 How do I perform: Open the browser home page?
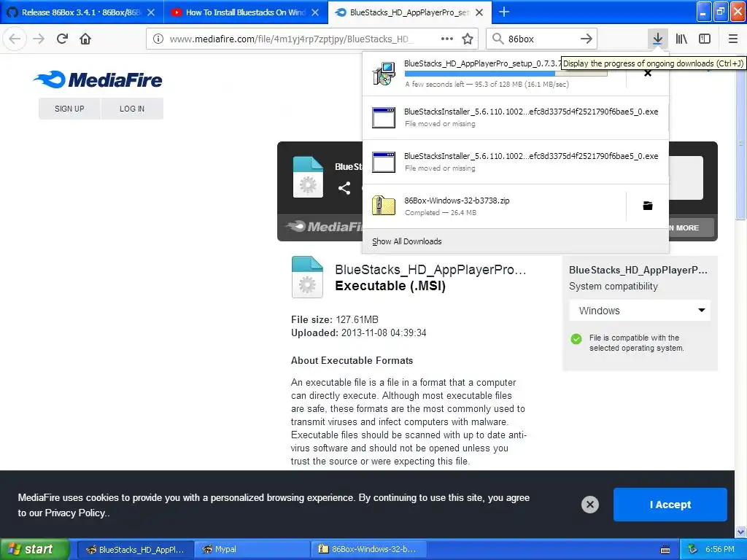click(x=85, y=39)
